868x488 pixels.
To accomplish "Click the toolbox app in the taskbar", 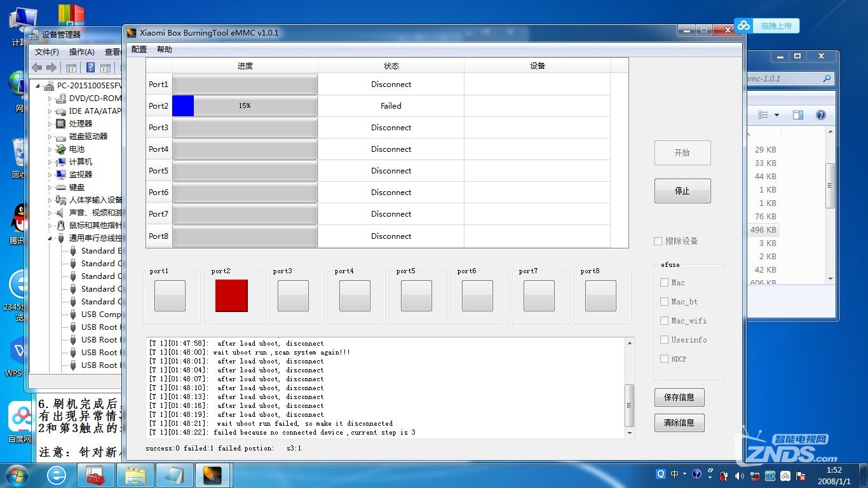I will 96,475.
